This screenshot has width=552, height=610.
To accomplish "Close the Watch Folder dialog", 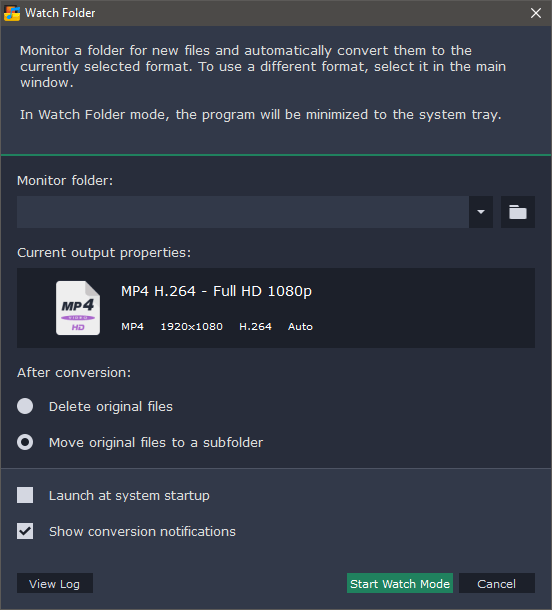I will 536,13.
